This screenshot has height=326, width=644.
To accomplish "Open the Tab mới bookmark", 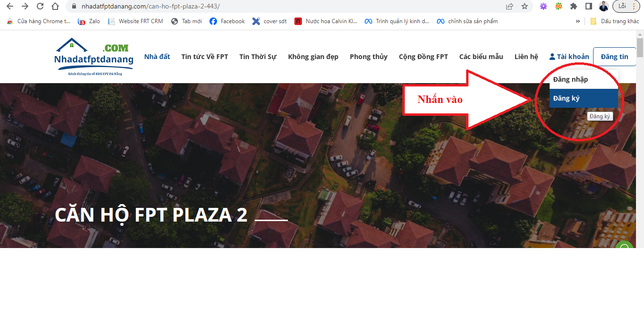I will (x=186, y=21).
